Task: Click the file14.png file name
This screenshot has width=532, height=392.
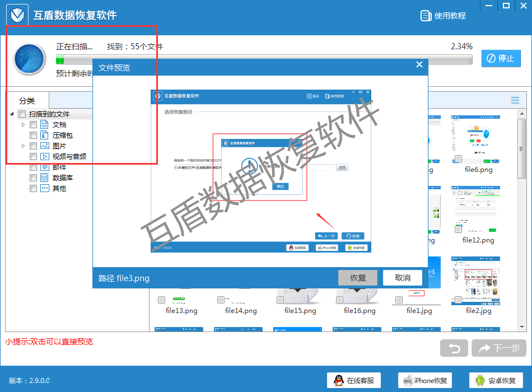Action: [x=241, y=311]
